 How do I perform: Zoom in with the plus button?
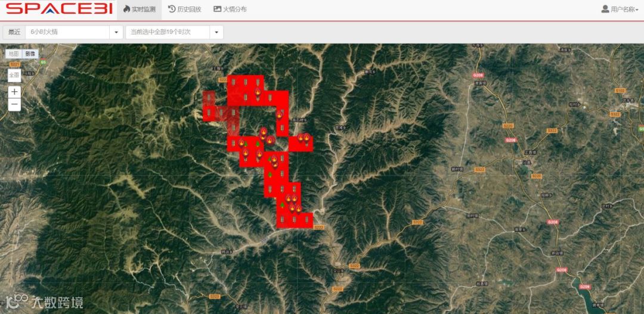coord(14,92)
